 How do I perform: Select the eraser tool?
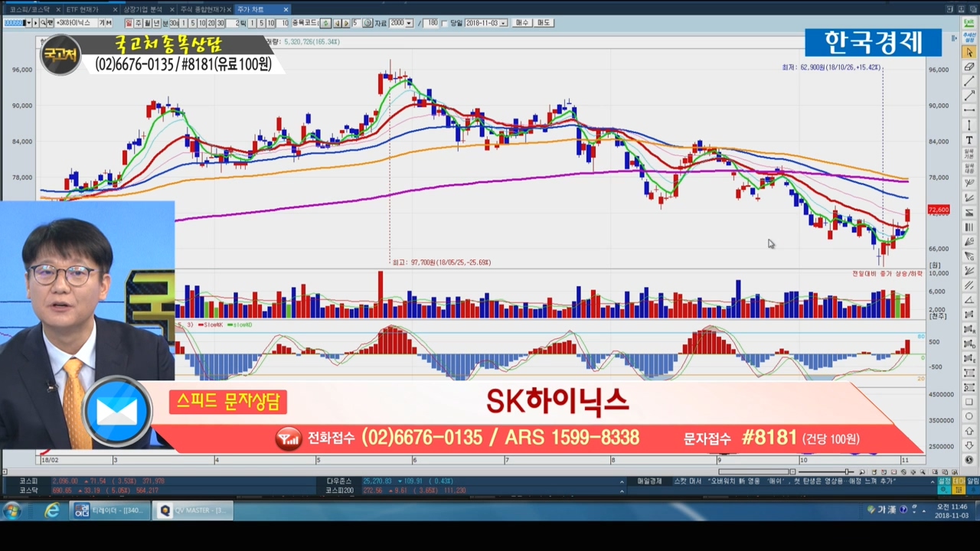[x=969, y=67]
